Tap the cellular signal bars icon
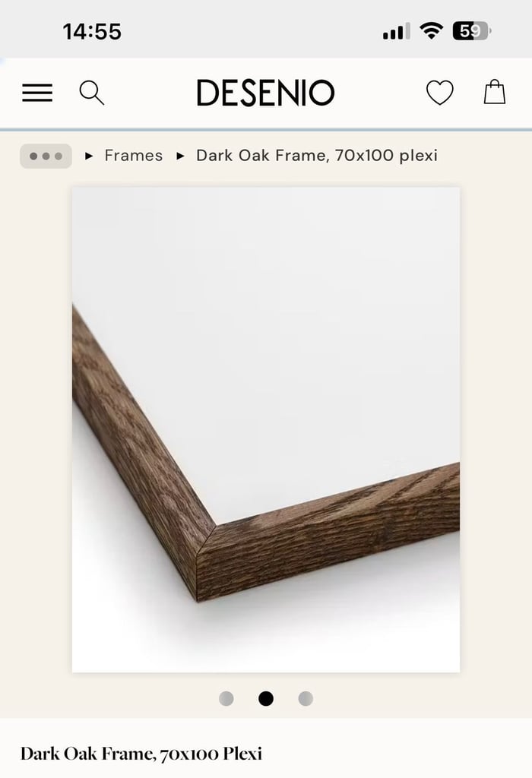Viewport: 532px width, 778px height. click(396, 31)
